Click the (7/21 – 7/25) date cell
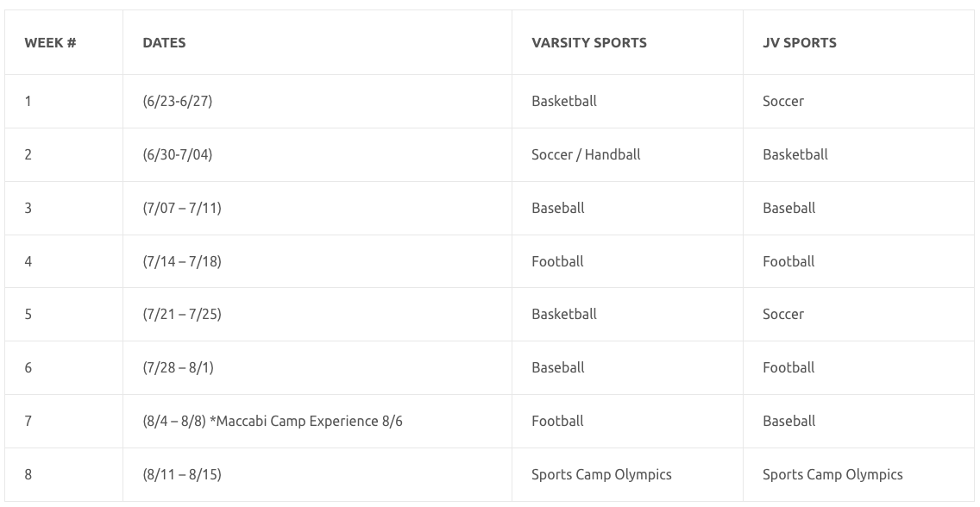 tap(182, 314)
